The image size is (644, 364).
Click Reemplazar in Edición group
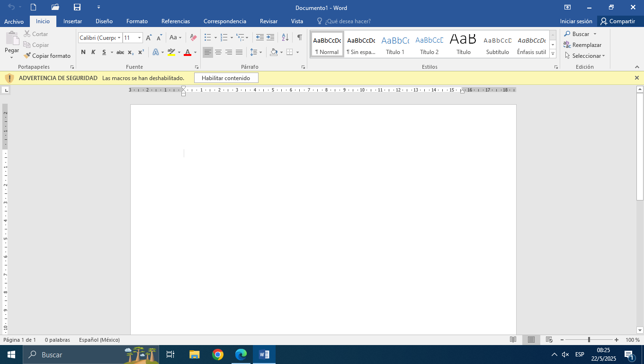(582, 45)
